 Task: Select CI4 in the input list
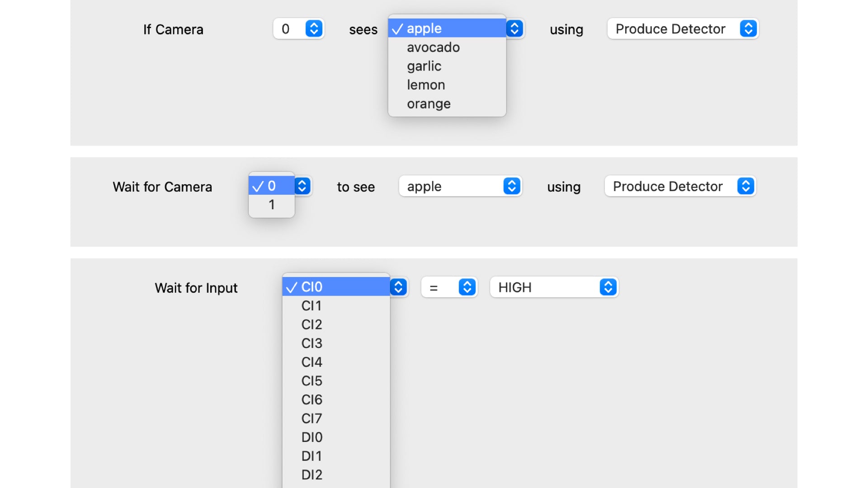point(311,362)
